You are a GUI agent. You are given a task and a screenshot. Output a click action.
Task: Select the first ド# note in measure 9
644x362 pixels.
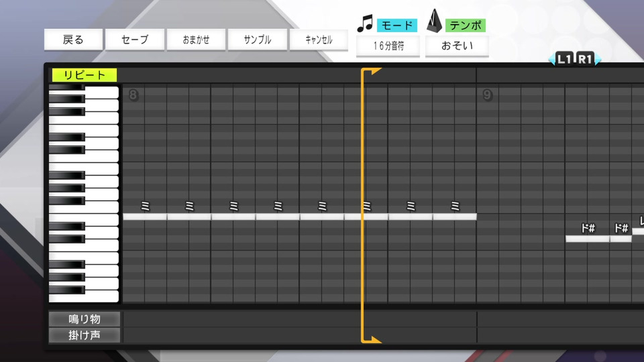coord(588,239)
